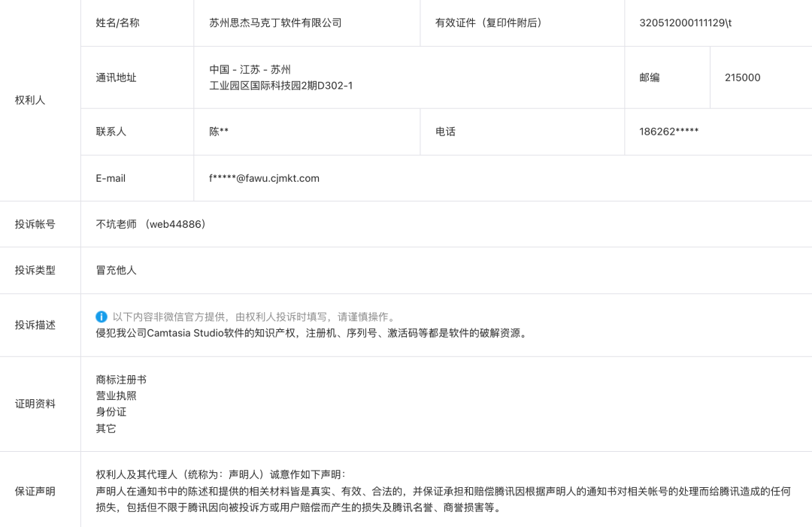Select the ID number 320512000111129

pos(682,23)
